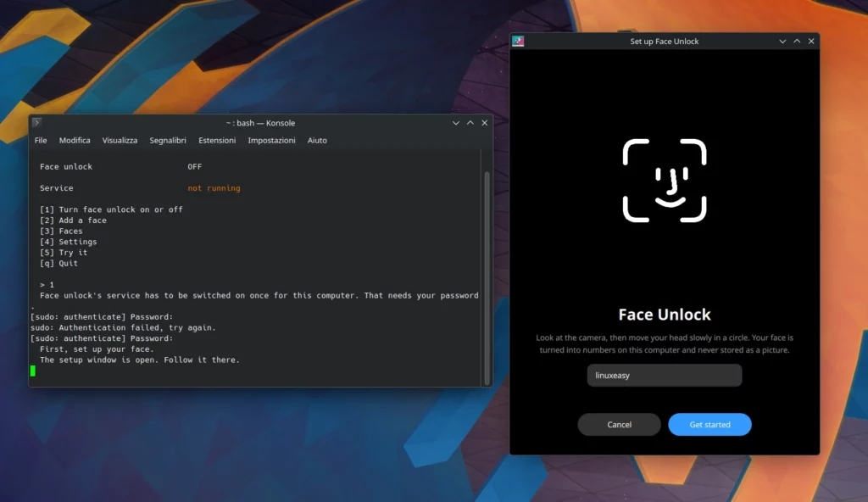
Task: Click the '~ : bash — Konsole' window title
Action: 260,123
